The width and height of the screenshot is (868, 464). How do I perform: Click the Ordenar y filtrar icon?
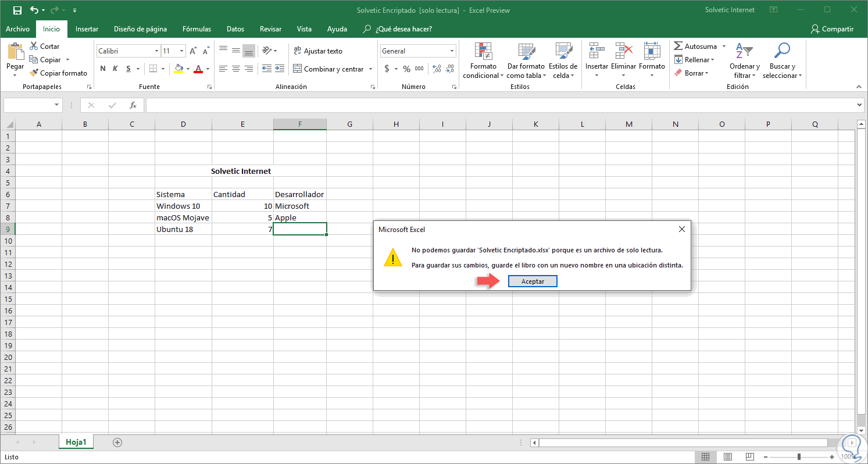coord(744,52)
